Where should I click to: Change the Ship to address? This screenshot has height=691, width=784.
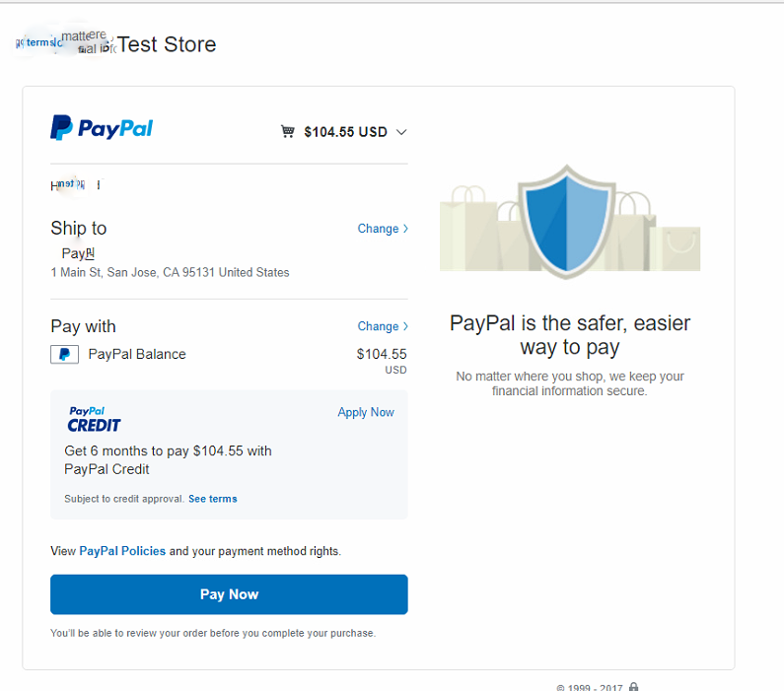tap(378, 229)
